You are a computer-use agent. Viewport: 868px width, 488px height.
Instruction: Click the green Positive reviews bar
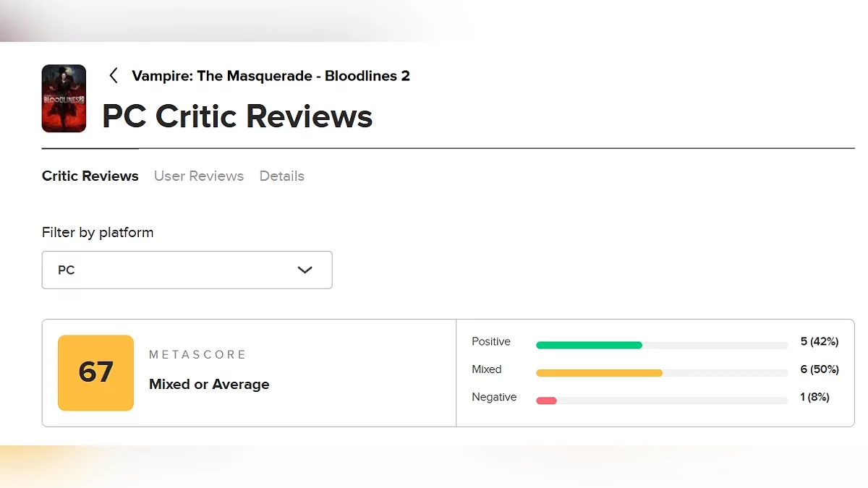point(589,345)
